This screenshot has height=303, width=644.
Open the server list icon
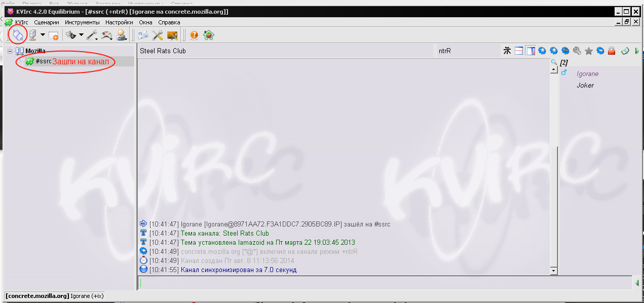[33, 35]
